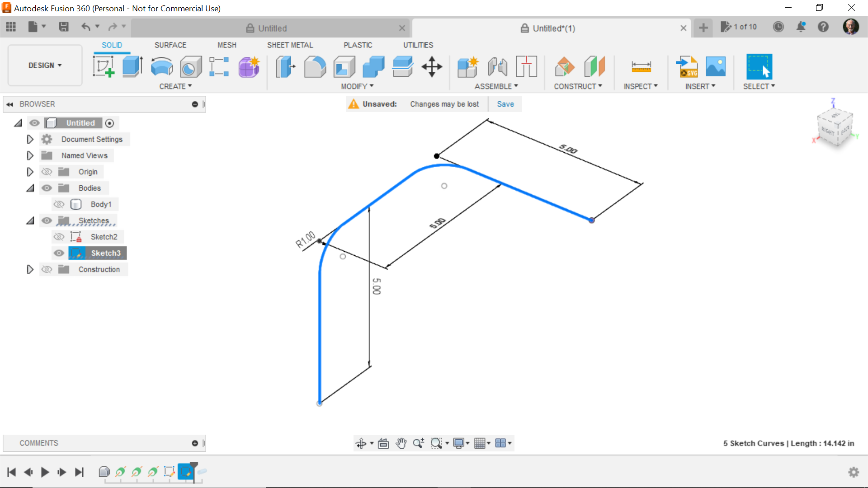Viewport: 868px width, 488px height.
Task: Open the Extrude tool
Action: pos(132,67)
